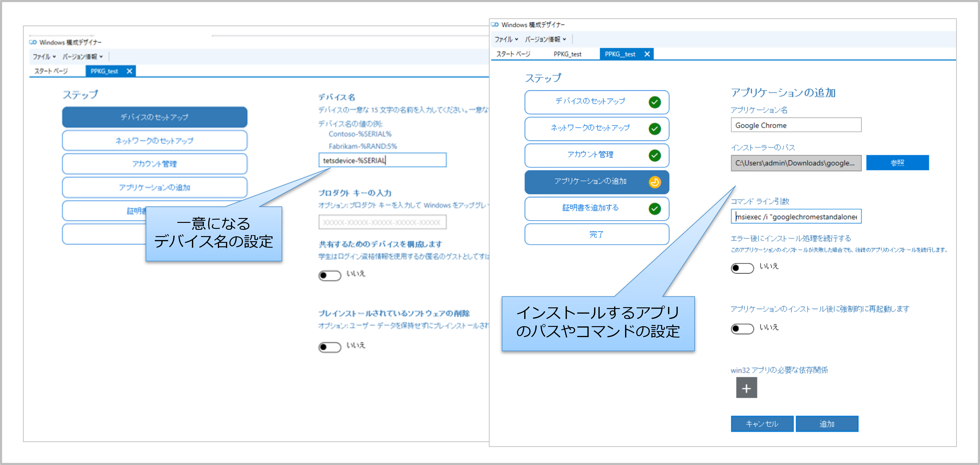980x465 pixels.
Task: Click the completed check icon on ネットワークのセットアップ step
Action: [656, 129]
